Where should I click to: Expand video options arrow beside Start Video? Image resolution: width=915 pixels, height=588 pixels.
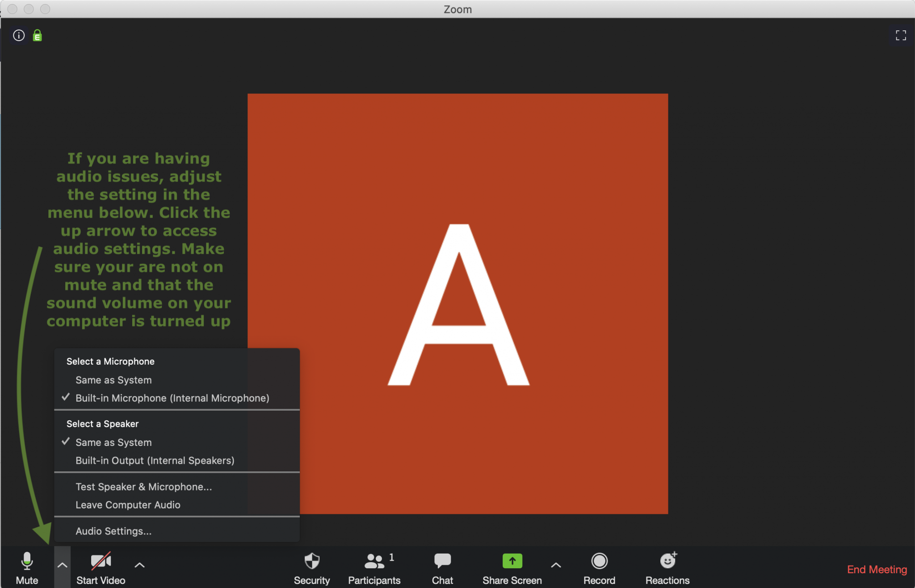pyautogui.click(x=139, y=566)
